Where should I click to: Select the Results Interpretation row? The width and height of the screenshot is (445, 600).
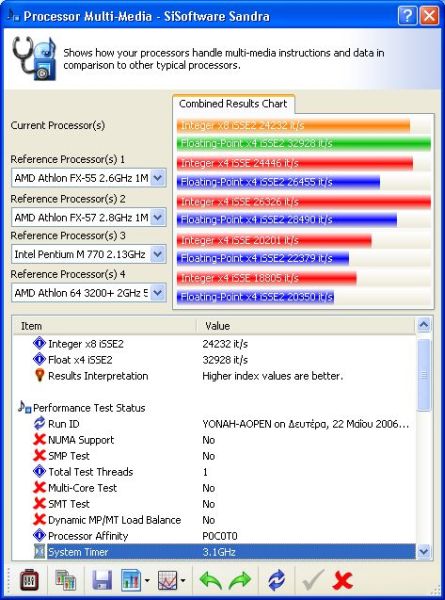214,376
